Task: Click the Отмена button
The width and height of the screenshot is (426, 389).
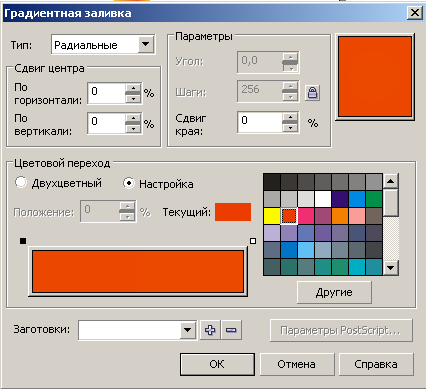Action: pyautogui.click(x=297, y=364)
